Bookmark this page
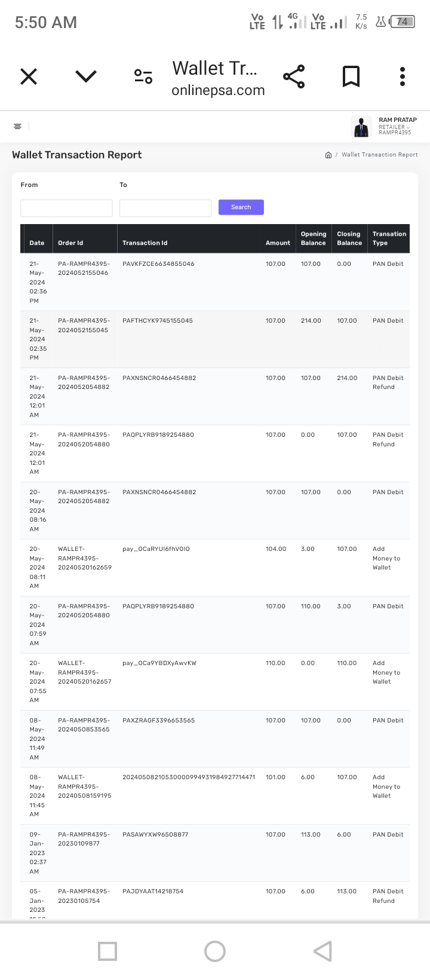This screenshot has height=980, width=430. coord(351,76)
